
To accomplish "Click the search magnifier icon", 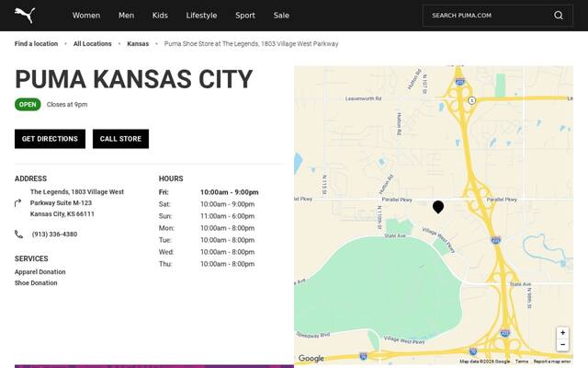I will pyautogui.click(x=559, y=16).
